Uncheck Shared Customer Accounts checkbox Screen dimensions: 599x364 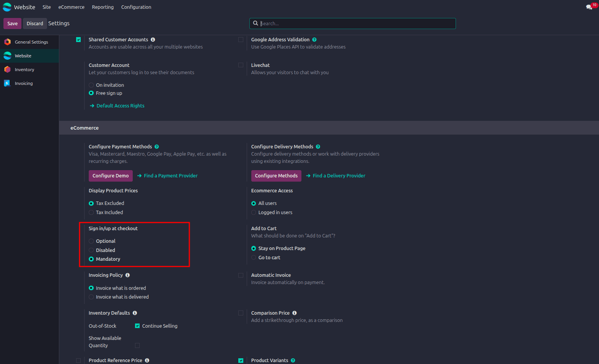pos(78,39)
